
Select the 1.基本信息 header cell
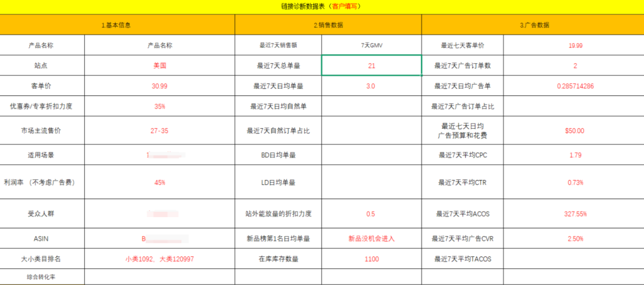pos(117,25)
